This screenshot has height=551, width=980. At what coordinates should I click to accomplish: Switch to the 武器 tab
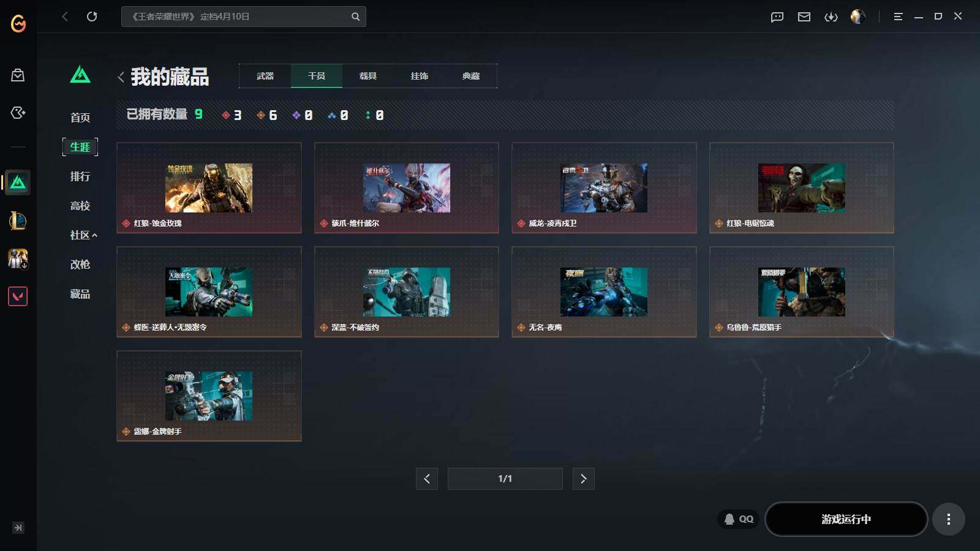(x=265, y=76)
